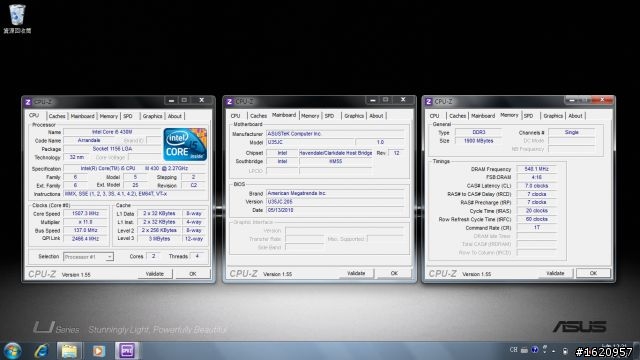Click the Z icon in Mainboard window title

[x=229, y=102]
